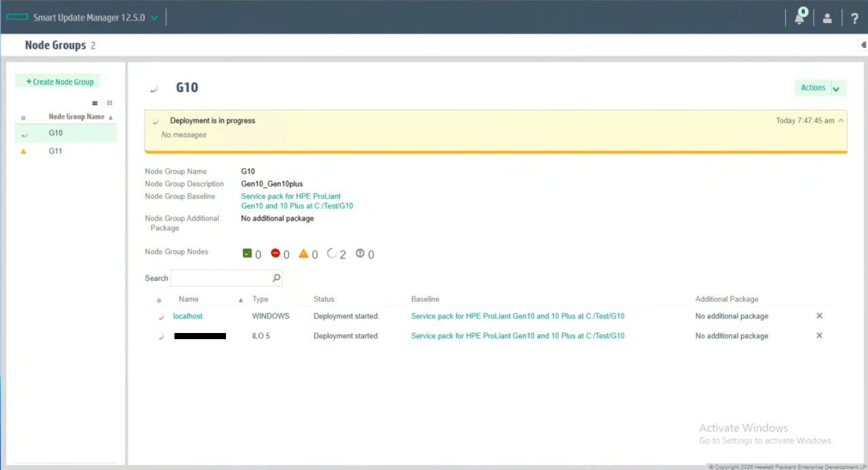This screenshot has height=470, width=868.
Task: Click 'Deployment started.' in localhost row
Action: click(346, 316)
